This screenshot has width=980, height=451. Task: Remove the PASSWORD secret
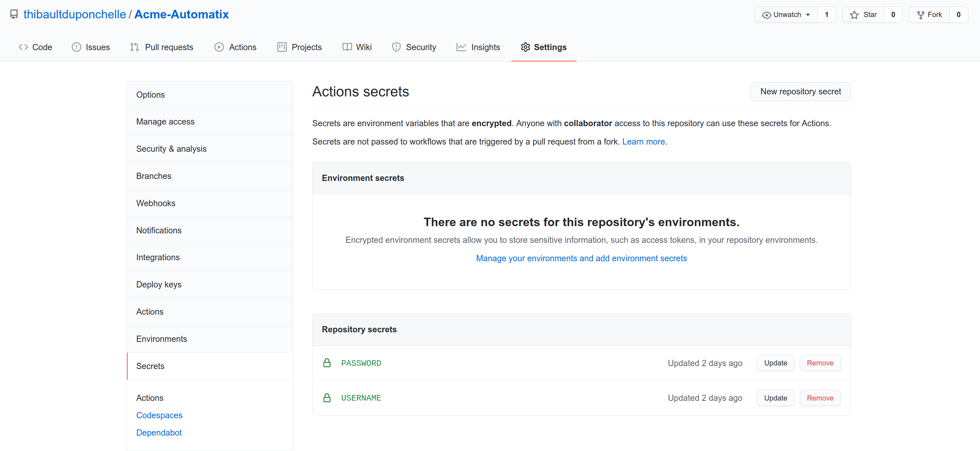click(x=820, y=363)
